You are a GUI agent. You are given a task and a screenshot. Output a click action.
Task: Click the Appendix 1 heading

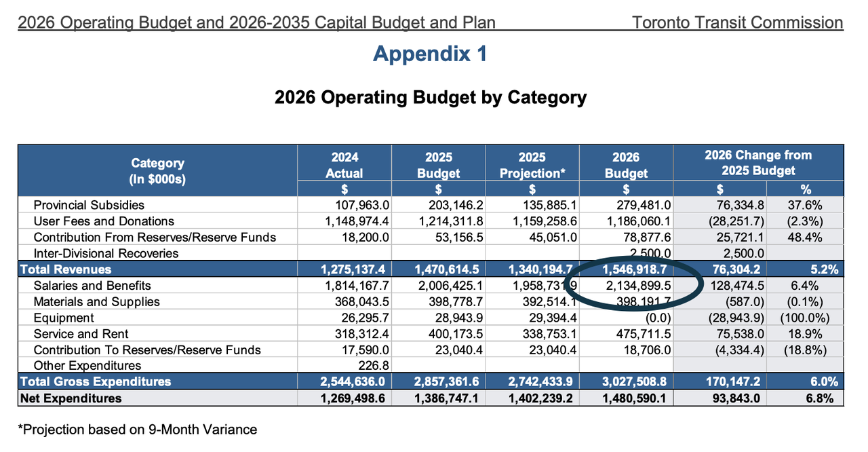tap(430, 54)
